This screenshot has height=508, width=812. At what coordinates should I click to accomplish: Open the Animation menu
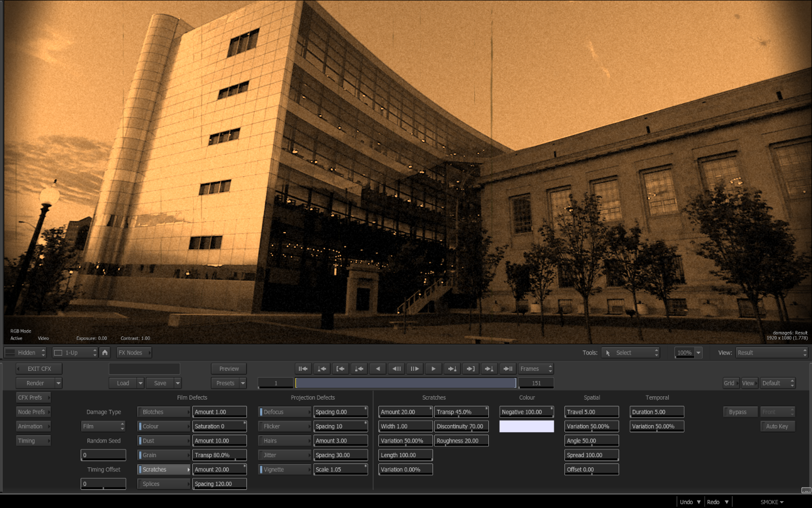(x=33, y=427)
